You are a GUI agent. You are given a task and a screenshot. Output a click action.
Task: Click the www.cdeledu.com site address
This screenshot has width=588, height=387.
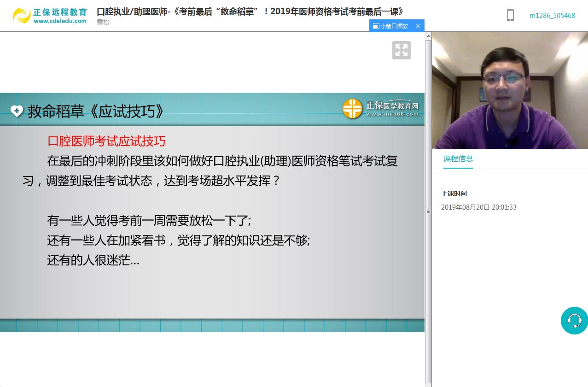(x=60, y=21)
